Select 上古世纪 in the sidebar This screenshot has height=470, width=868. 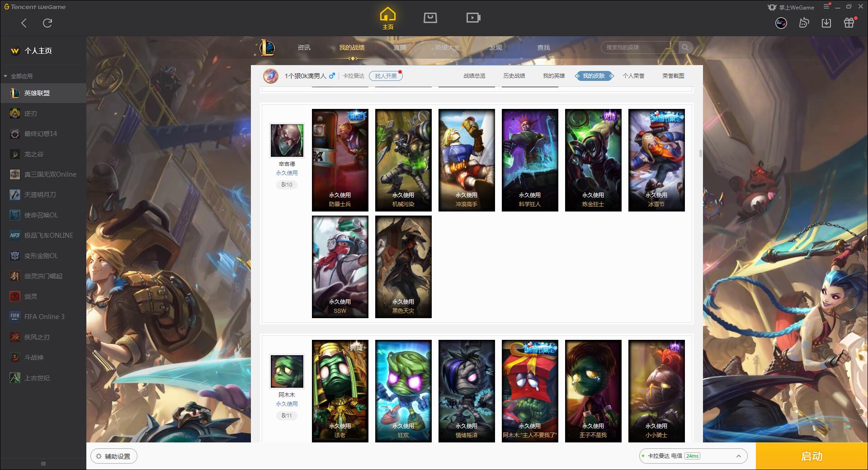click(43, 378)
